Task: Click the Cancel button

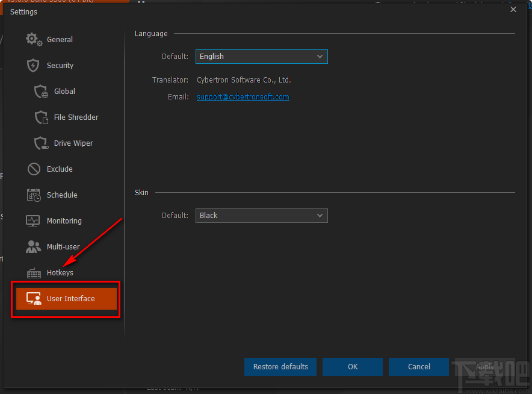Action: pos(419,367)
